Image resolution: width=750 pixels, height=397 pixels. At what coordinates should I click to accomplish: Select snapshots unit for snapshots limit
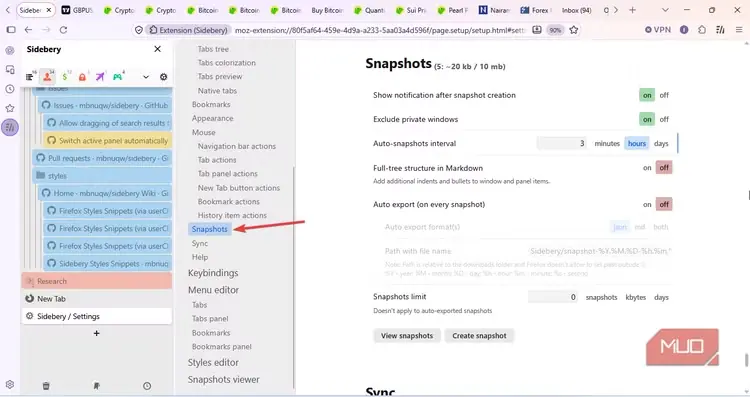pyautogui.click(x=601, y=297)
